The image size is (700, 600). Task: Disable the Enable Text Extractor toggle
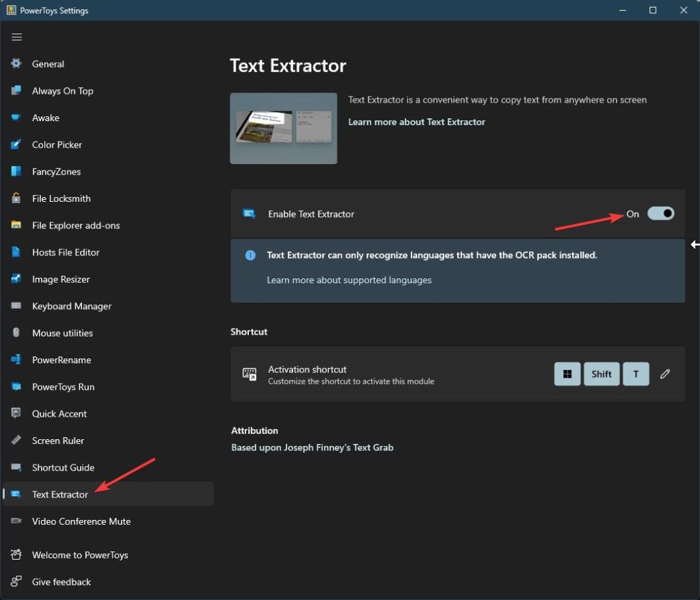660,213
